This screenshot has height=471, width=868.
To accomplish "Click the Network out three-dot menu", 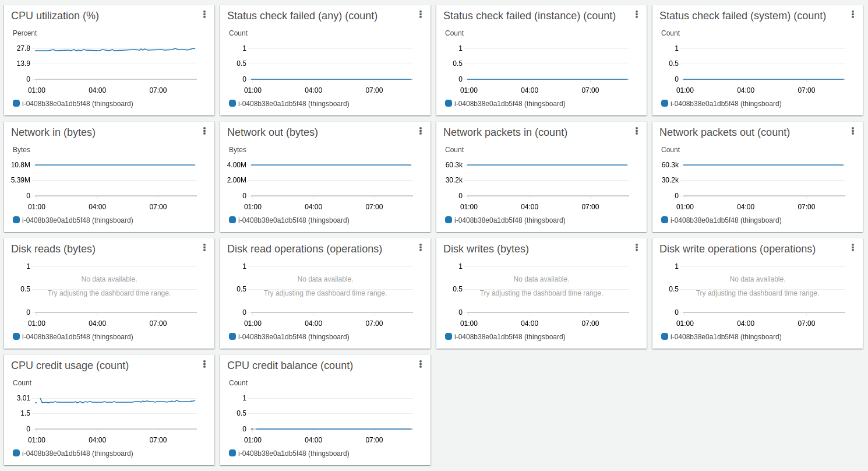I will 421,131.
